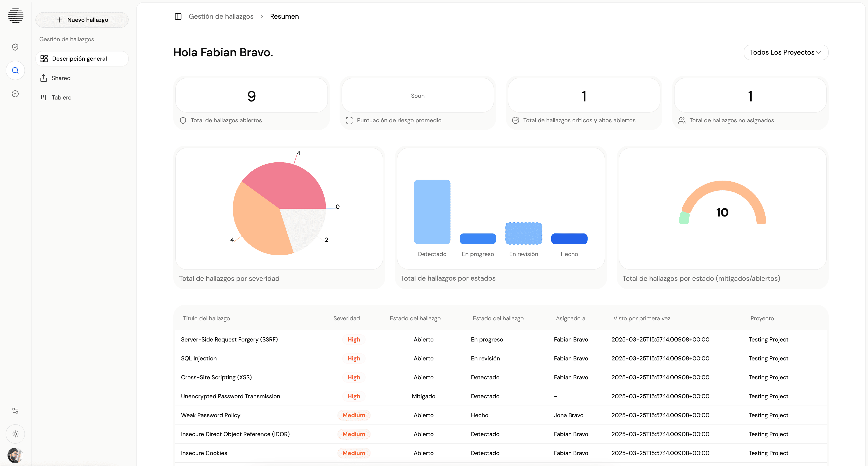Screen dimensions: 868x466
Task: Open the settings sliders icon at sidebar bottom
Action: tap(15, 410)
